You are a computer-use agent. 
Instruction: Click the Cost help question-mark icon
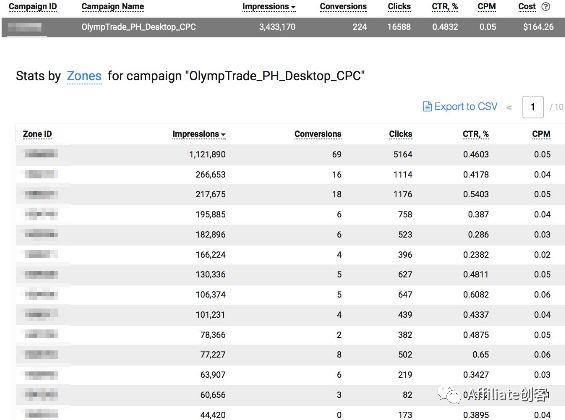pyautogui.click(x=546, y=6)
